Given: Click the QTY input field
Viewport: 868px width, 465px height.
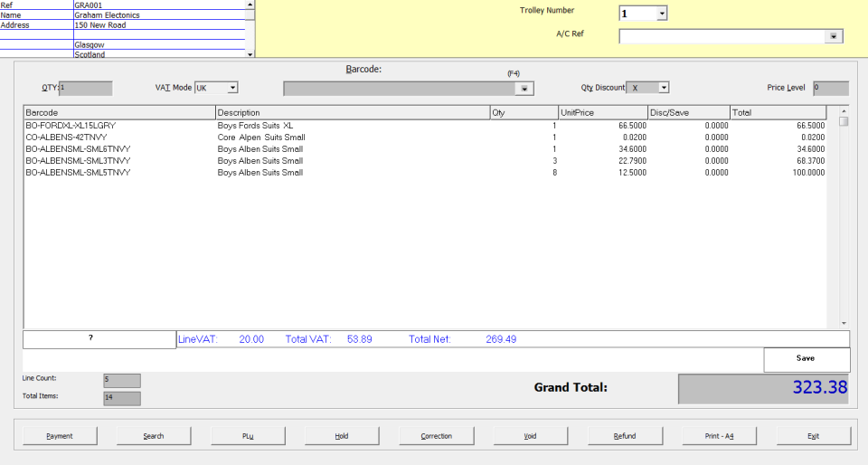Looking at the screenshot, I should [86, 88].
